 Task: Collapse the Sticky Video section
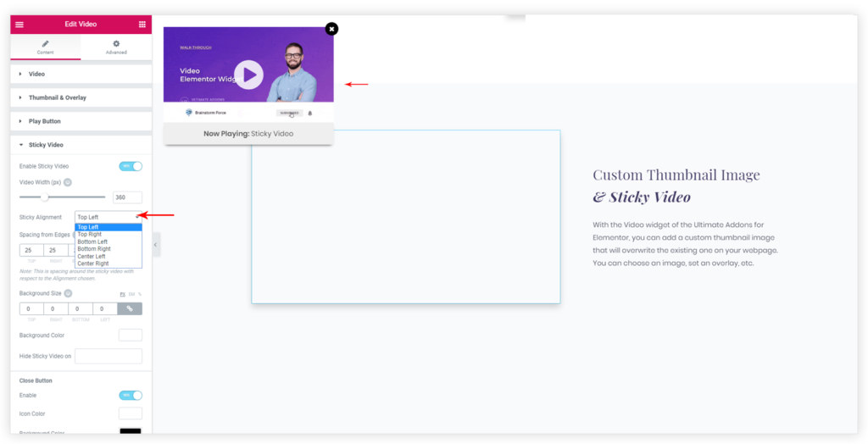click(46, 145)
